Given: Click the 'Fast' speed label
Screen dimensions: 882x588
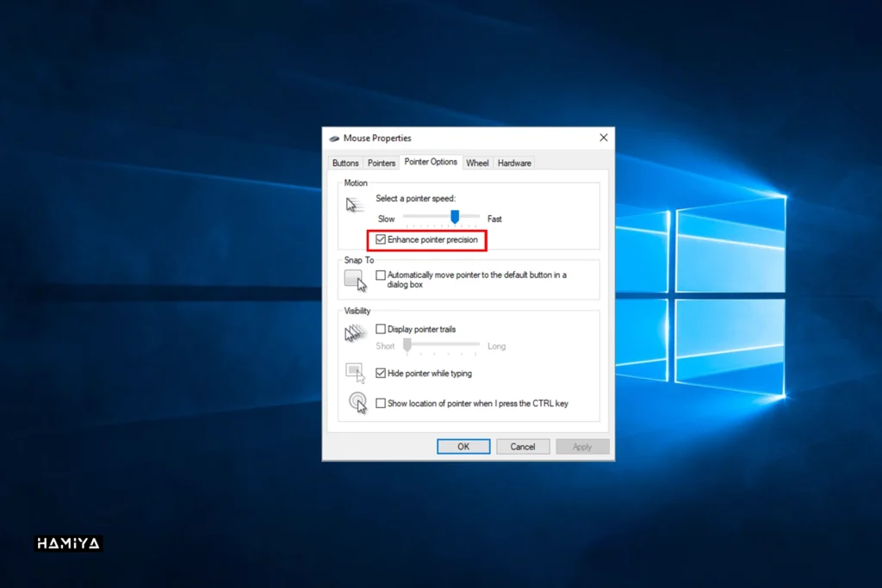Looking at the screenshot, I should 494,219.
